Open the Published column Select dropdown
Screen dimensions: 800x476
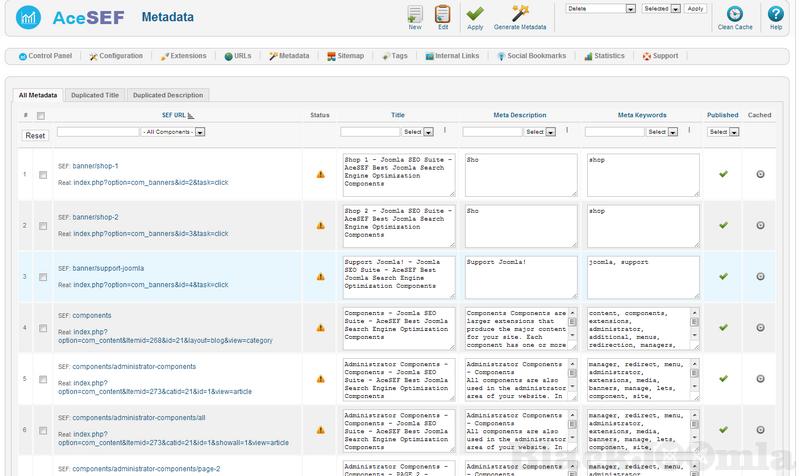click(x=722, y=131)
